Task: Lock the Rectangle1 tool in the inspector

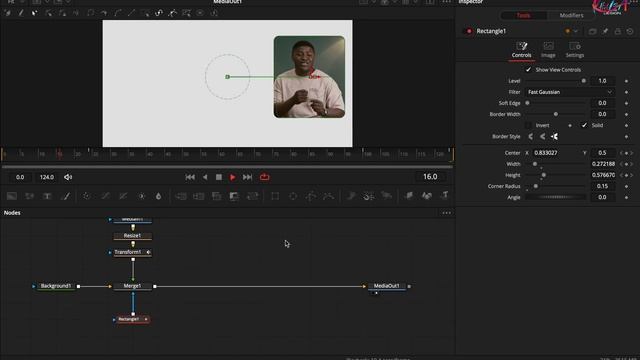Action: click(618, 31)
